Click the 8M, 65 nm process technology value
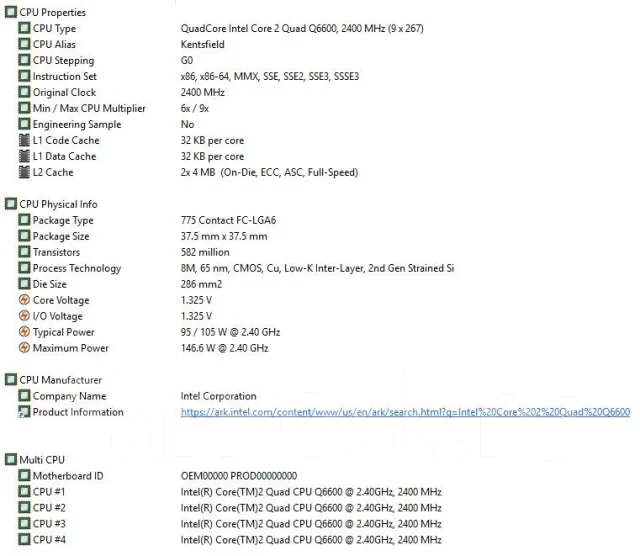The height and width of the screenshot is (556, 640). coord(318,268)
